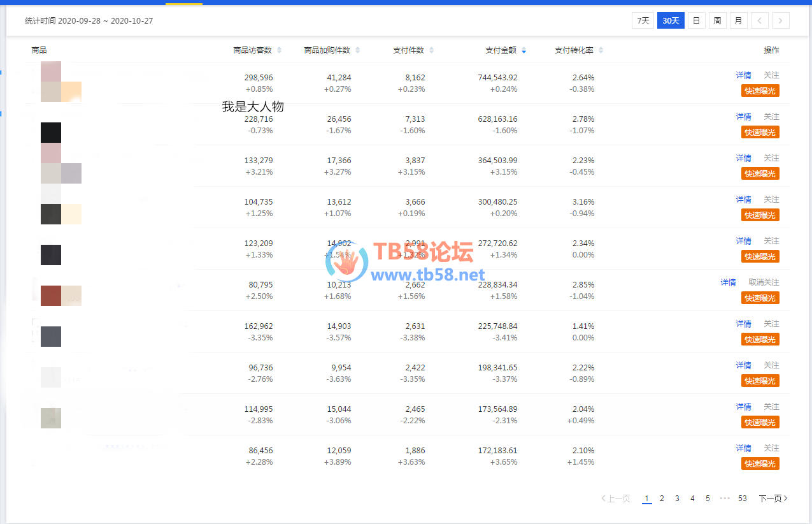Click the pagination ellipsis to jump pages
812x524 pixels.
point(725,499)
